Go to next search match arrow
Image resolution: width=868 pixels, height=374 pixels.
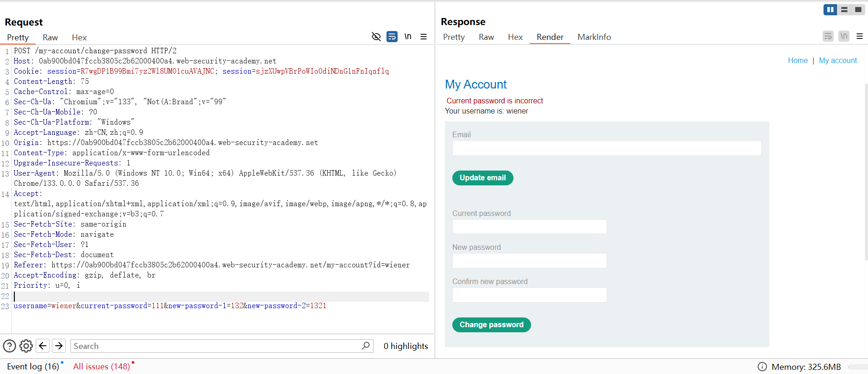59,346
